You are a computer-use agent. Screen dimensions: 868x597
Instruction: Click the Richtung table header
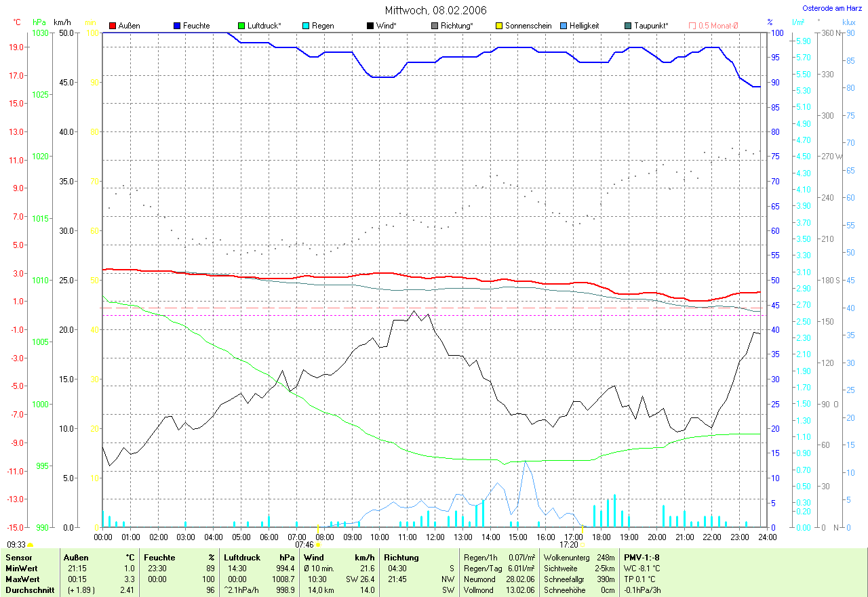(401, 557)
